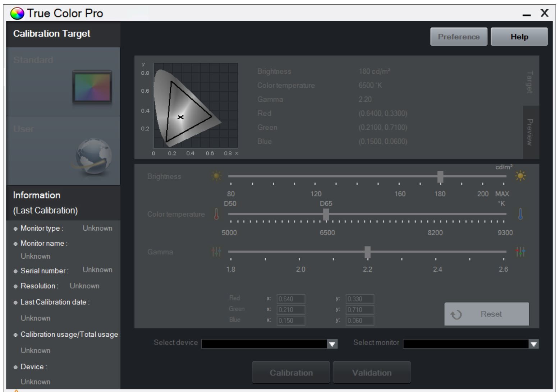560x392 pixels.
Task: Click the blue cool thermometer icon
Action: click(520, 214)
